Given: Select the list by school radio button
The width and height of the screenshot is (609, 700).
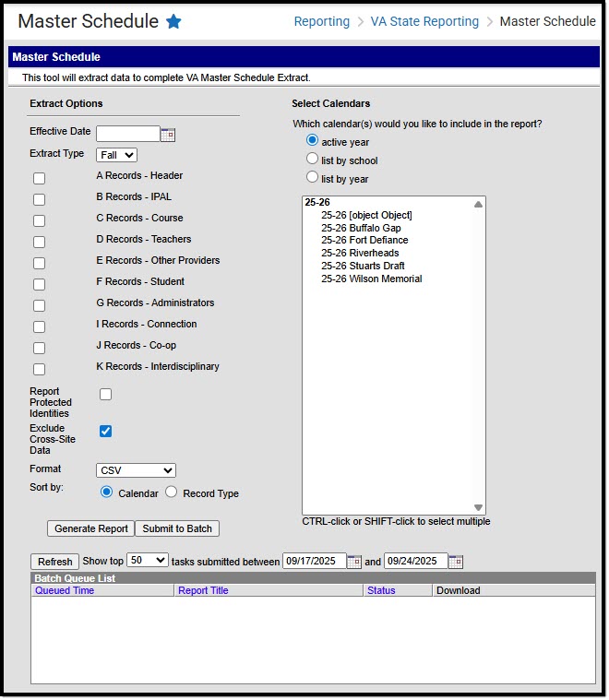Looking at the screenshot, I should pos(312,159).
